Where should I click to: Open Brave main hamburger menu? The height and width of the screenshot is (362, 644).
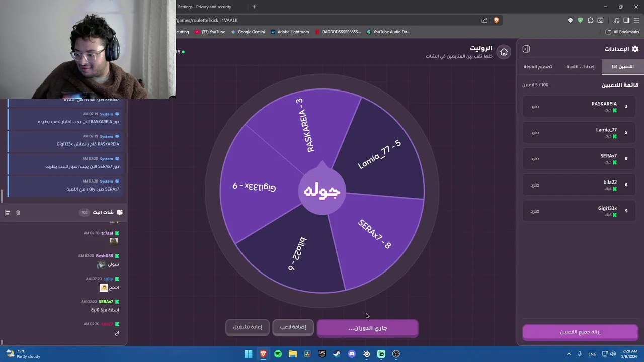[x=636, y=20]
